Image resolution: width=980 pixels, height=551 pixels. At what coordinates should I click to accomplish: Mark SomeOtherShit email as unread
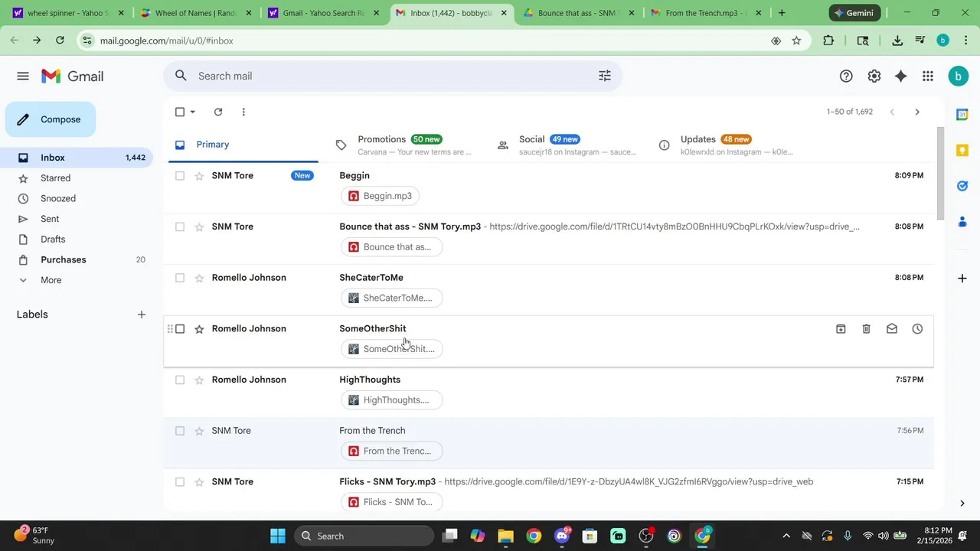click(892, 328)
